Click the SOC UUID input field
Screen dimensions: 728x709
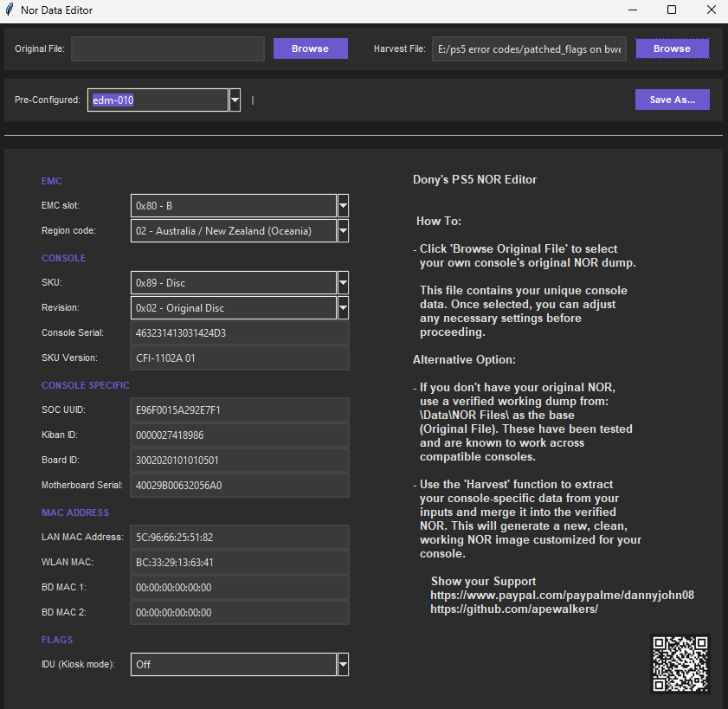pos(240,410)
